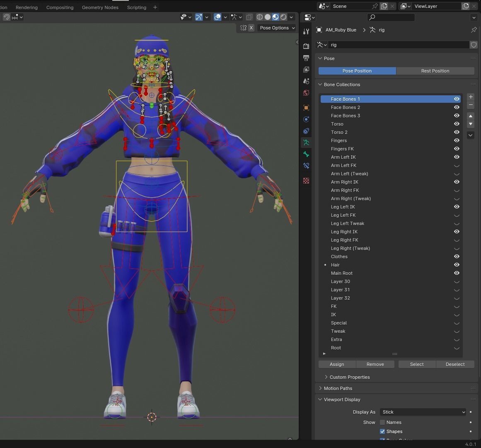Image resolution: width=481 pixels, height=448 pixels.
Task: Expand the Motion Paths panel
Action: [x=320, y=388]
